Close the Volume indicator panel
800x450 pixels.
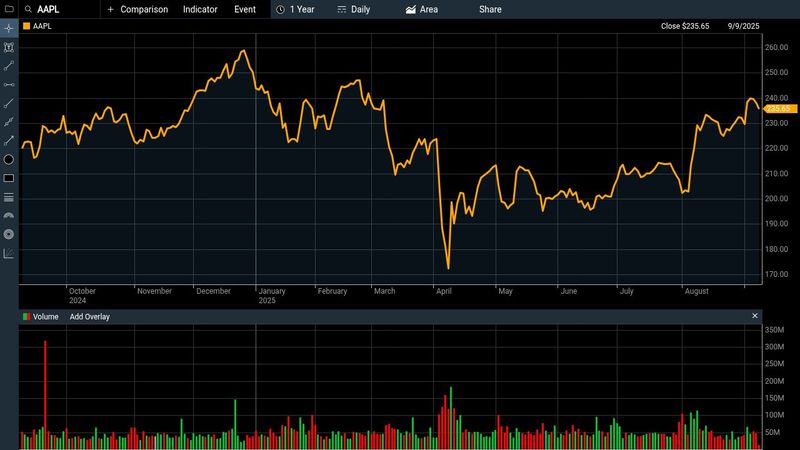point(755,316)
